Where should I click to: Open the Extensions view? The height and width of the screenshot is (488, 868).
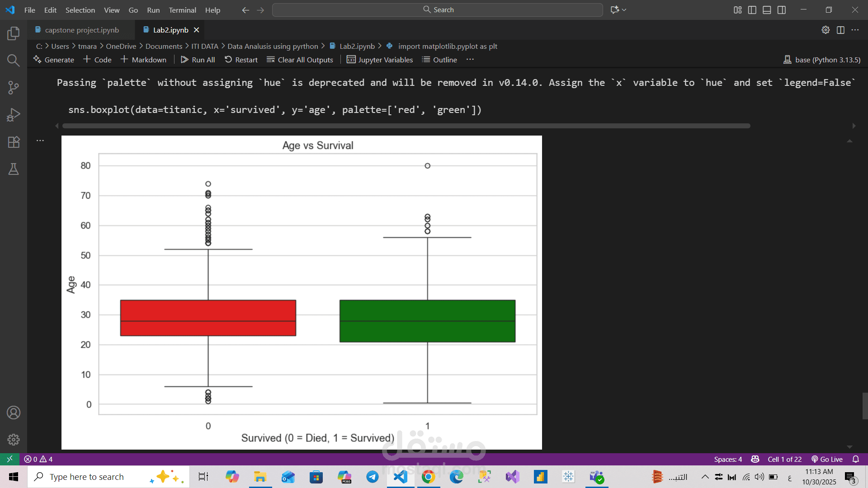[x=14, y=142]
